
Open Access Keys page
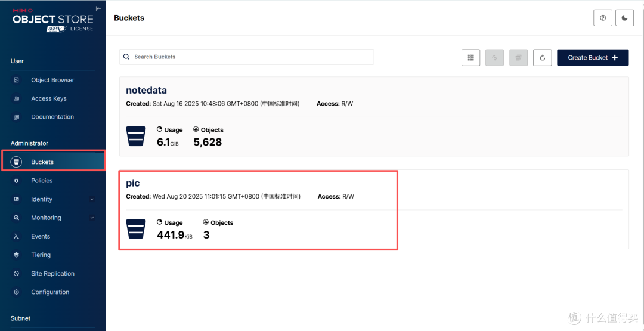[x=48, y=98]
